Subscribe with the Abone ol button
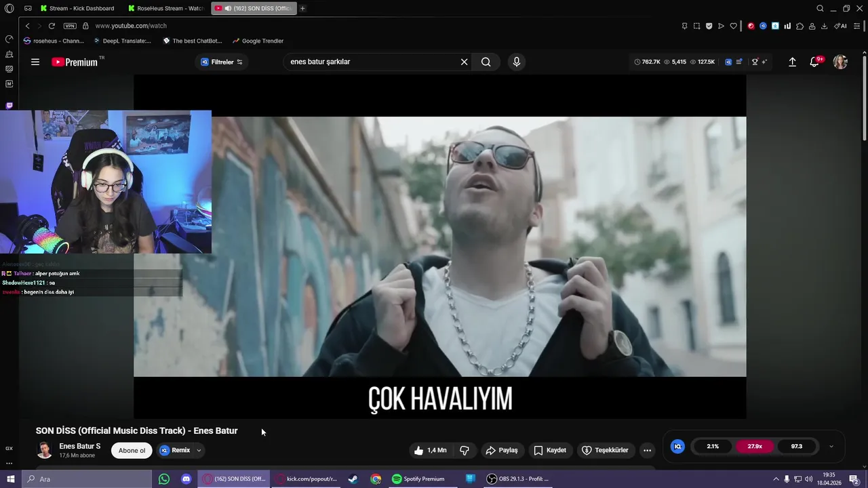 pyautogui.click(x=132, y=450)
